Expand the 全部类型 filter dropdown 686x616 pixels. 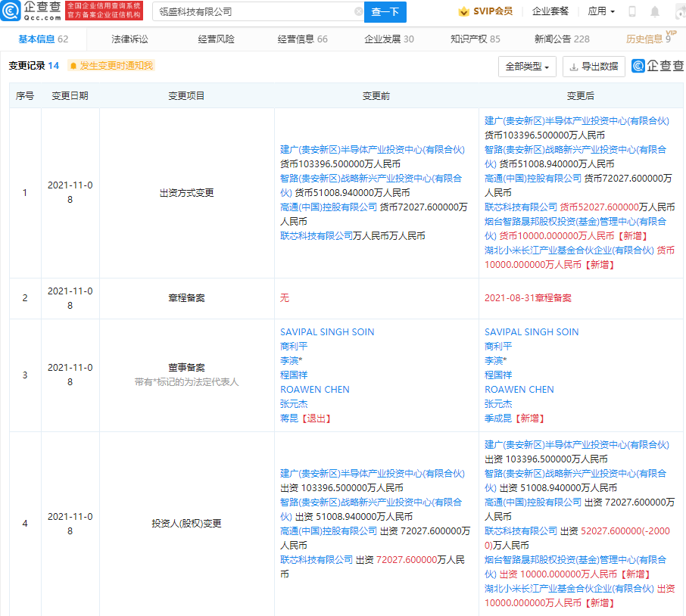click(527, 67)
